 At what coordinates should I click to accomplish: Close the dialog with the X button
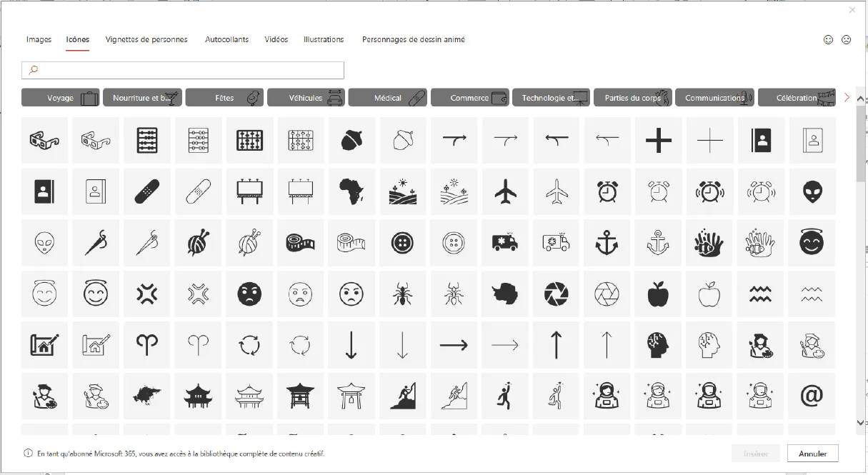point(852,10)
